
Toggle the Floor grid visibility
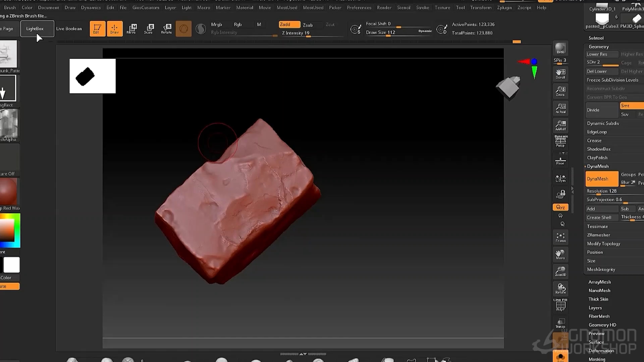560,160
